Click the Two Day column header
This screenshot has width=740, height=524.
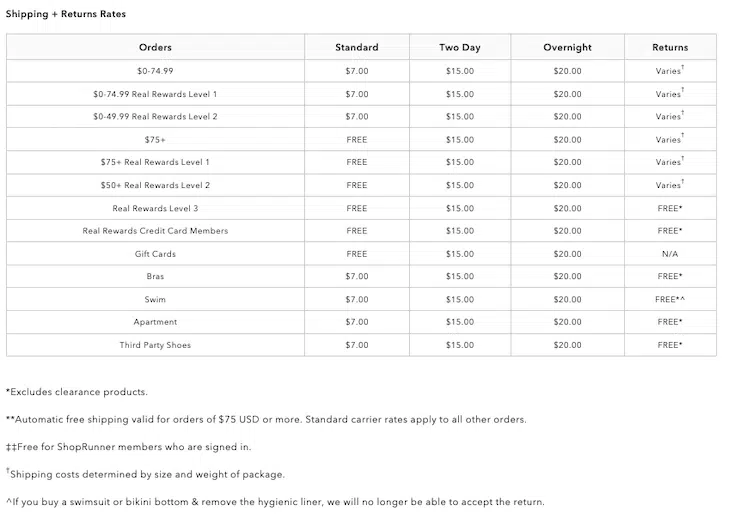(x=460, y=47)
